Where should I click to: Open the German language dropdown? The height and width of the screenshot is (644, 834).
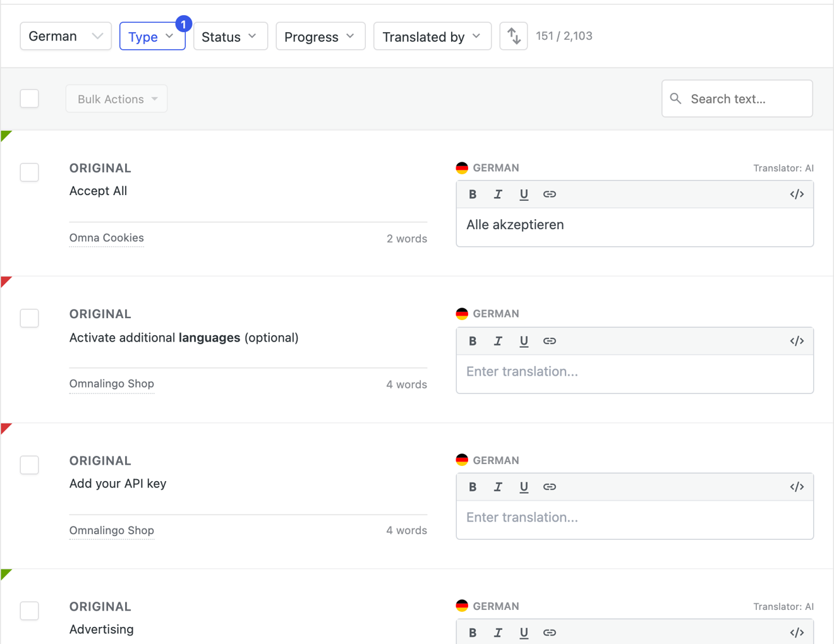pyautogui.click(x=66, y=36)
